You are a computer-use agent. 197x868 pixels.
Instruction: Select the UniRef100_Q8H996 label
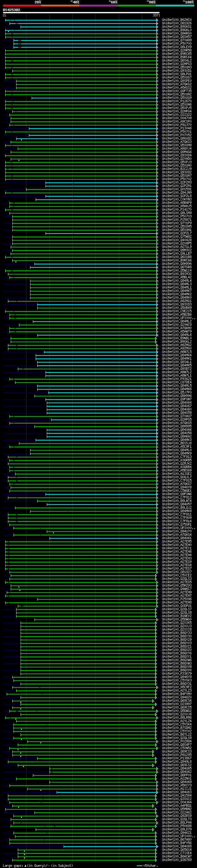coord(176,396)
